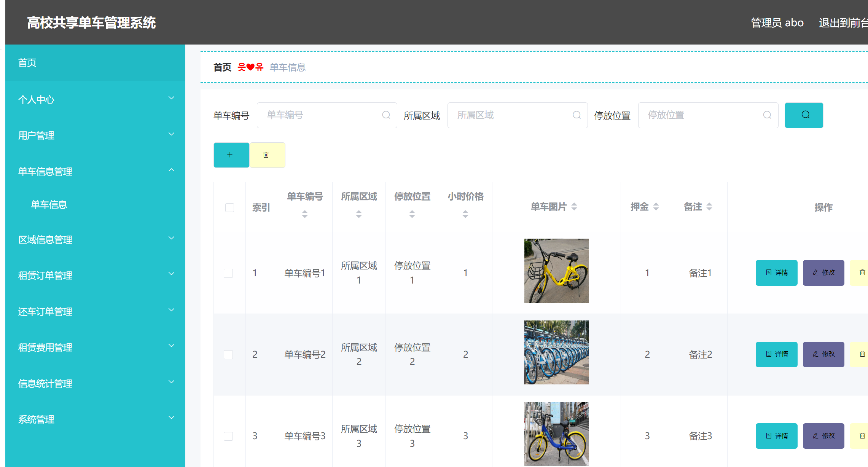Click the teal search magnifier button
The width and height of the screenshot is (868, 467).
pyautogui.click(x=804, y=115)
